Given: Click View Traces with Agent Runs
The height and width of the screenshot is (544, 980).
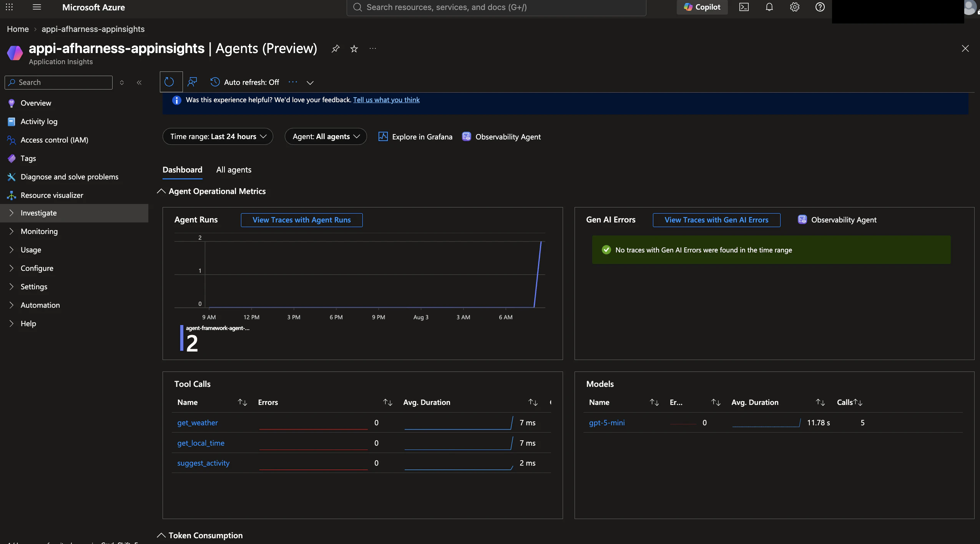Looking at the screenshot, I should [x=302, y=220].
